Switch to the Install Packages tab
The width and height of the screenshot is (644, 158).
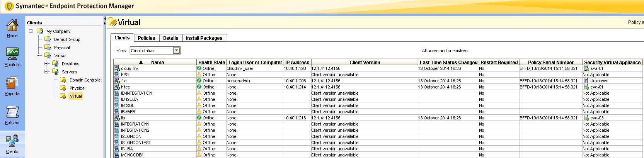pos(204,38)
